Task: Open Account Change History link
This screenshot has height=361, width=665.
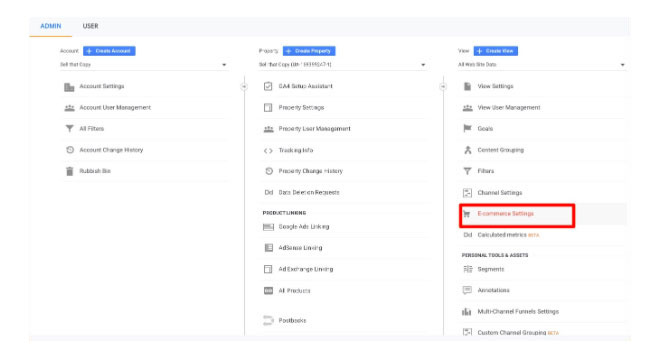Action: (111, 150)
